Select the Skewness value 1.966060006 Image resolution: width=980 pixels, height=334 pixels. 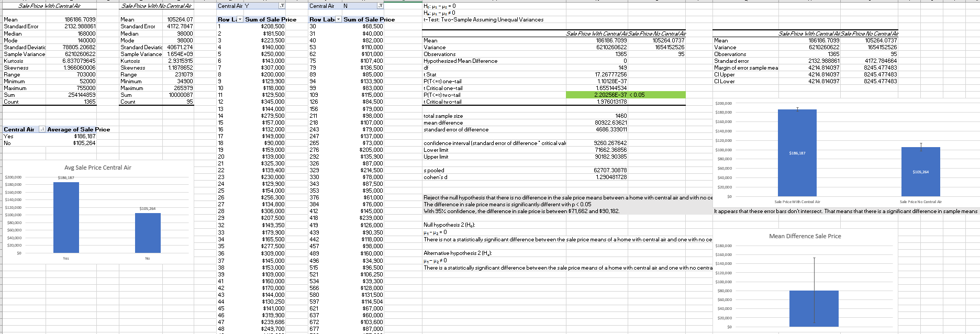(x=79, y=68)
